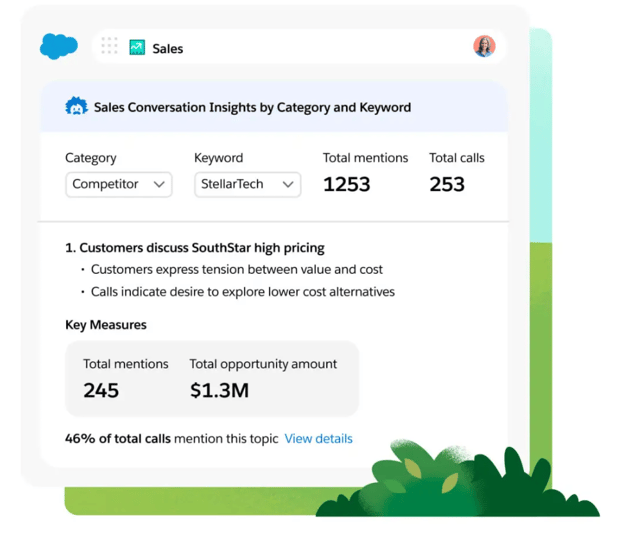This screenshot has width=624, height=545.
Task: Click the Sales Conversation Insights header title
Action: coord(252,107)
